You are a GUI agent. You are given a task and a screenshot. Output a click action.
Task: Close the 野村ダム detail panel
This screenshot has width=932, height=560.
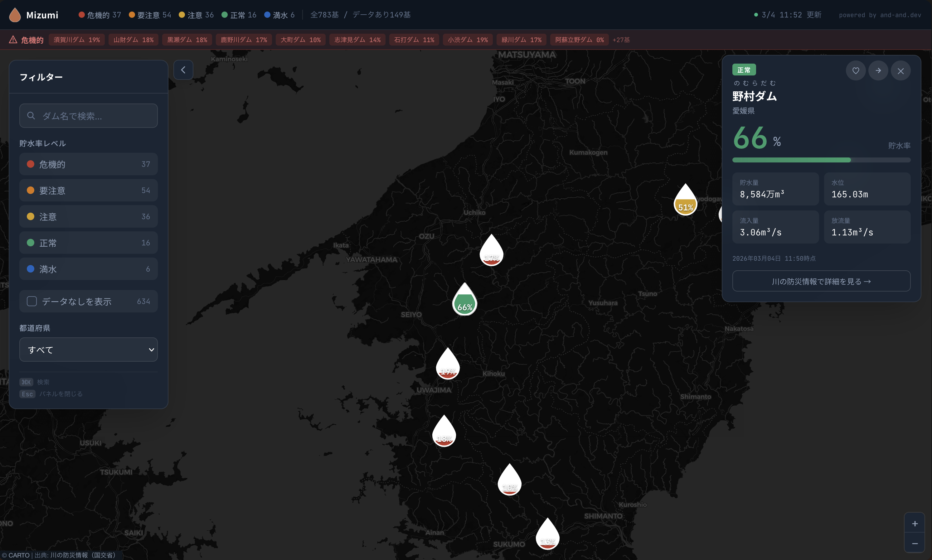tap(900, 71)
